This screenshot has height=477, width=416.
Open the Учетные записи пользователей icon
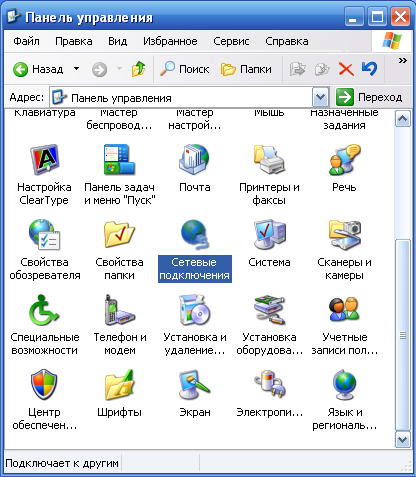click(344, 310)
